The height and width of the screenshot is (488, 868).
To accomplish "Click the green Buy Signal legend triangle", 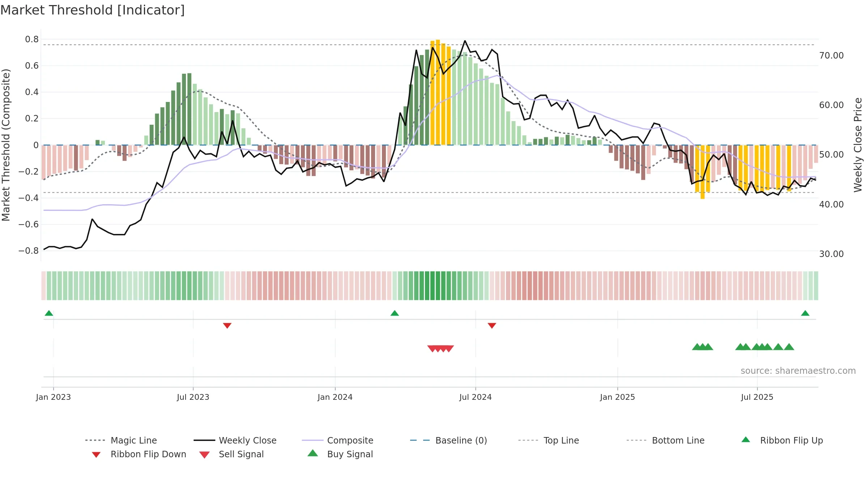I will pyautogui.click(x=313, y=453).
